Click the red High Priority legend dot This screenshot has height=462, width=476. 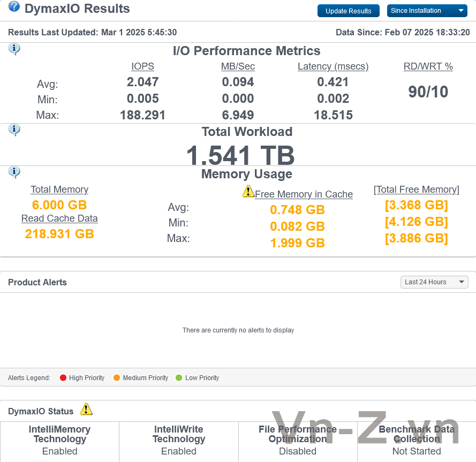click(x=63, y=377)
